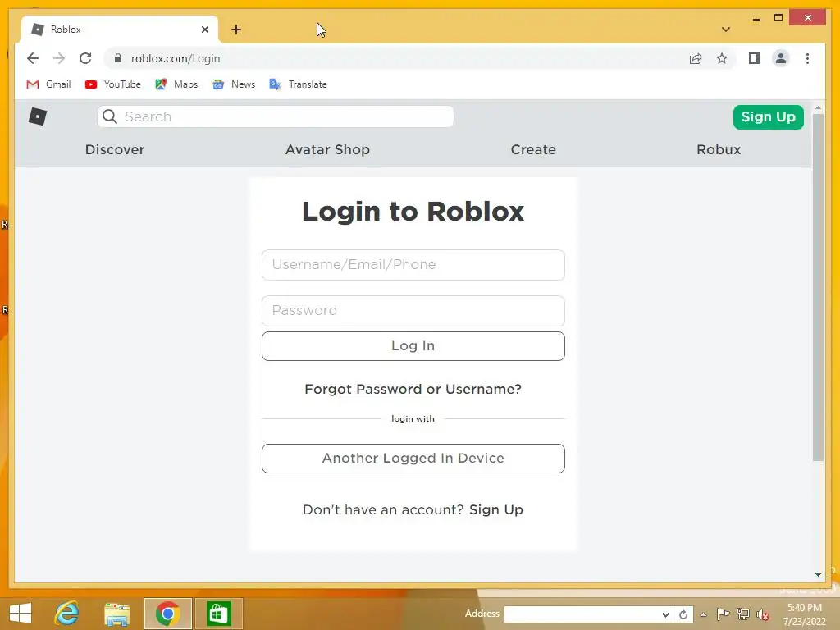Open the Maps bookmark

coord(177,84)
